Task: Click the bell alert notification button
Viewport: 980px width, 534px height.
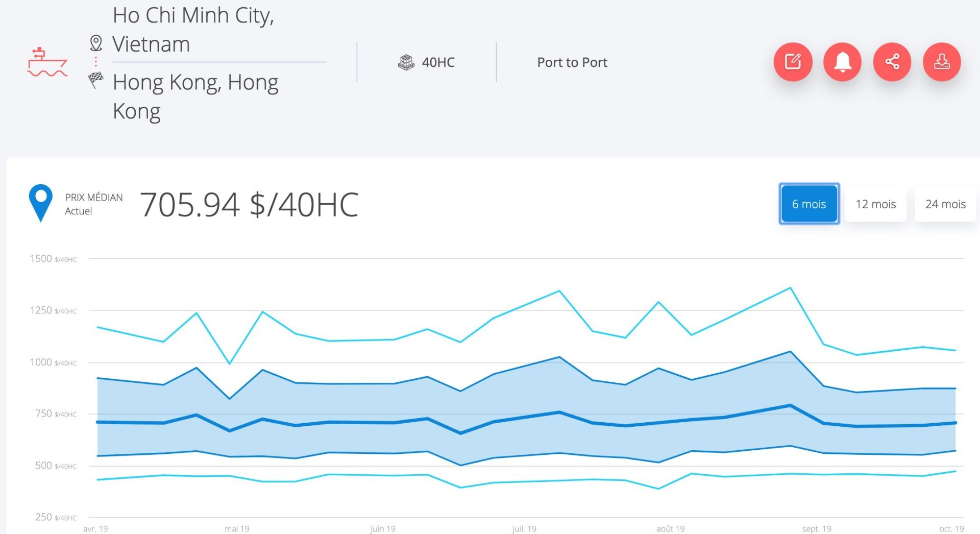Action: (x=842, y=62)
